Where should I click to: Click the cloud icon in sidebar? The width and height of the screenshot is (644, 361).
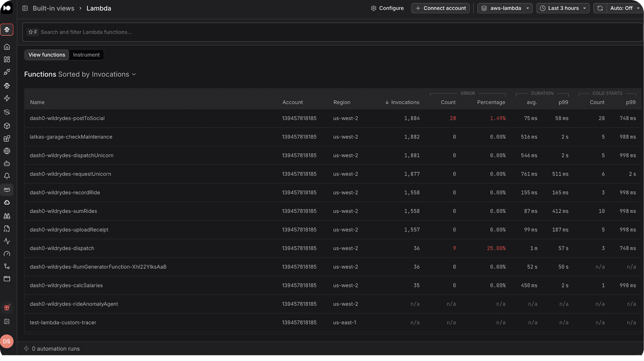[7, 203]
